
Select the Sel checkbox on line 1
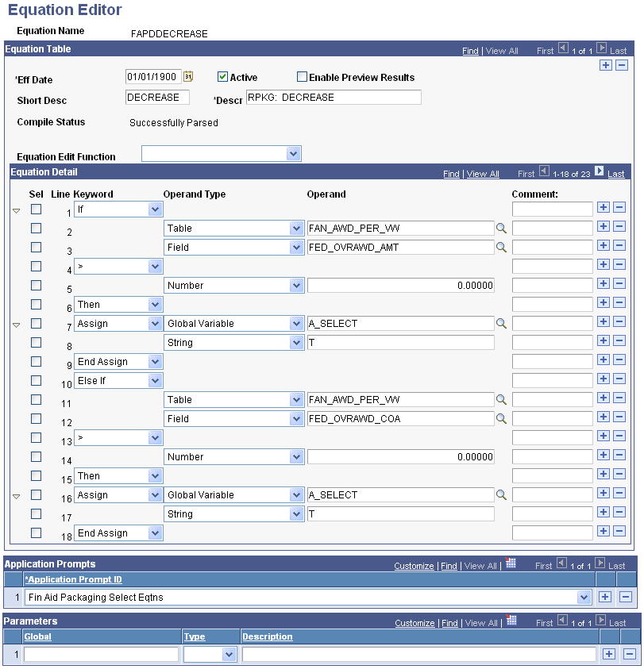[x=36, y=209]
